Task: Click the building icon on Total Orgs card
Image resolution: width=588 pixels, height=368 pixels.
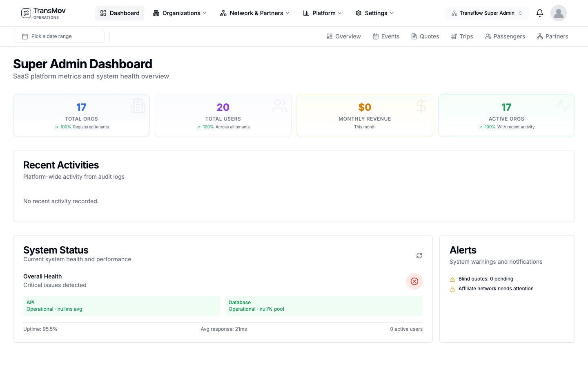Action: (x=138, y=105)
